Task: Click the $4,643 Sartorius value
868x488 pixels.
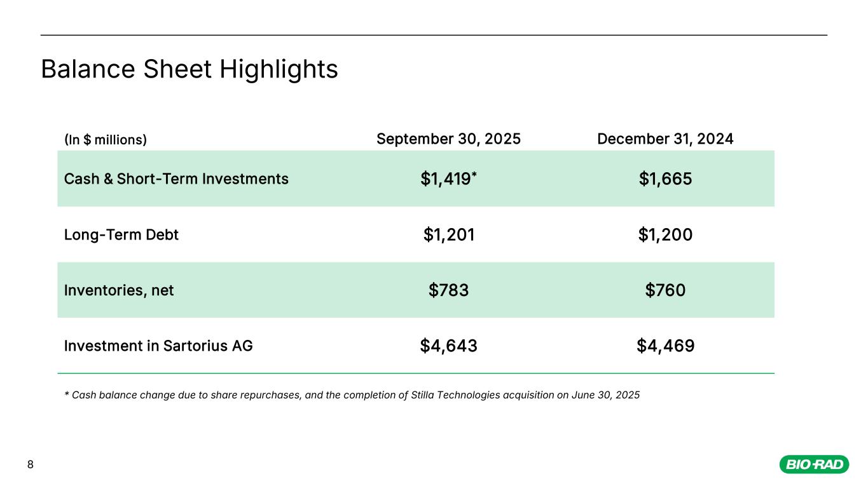Action: click(x=449, y=346)
